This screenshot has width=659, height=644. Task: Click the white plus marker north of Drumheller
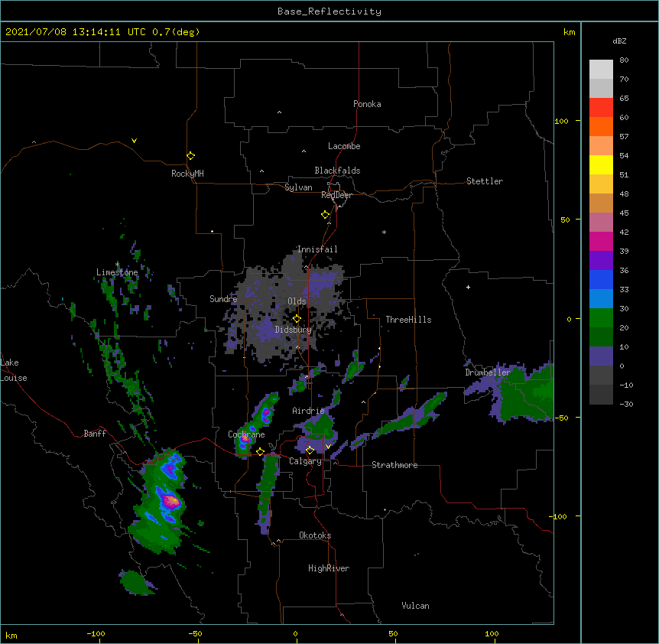468,287
